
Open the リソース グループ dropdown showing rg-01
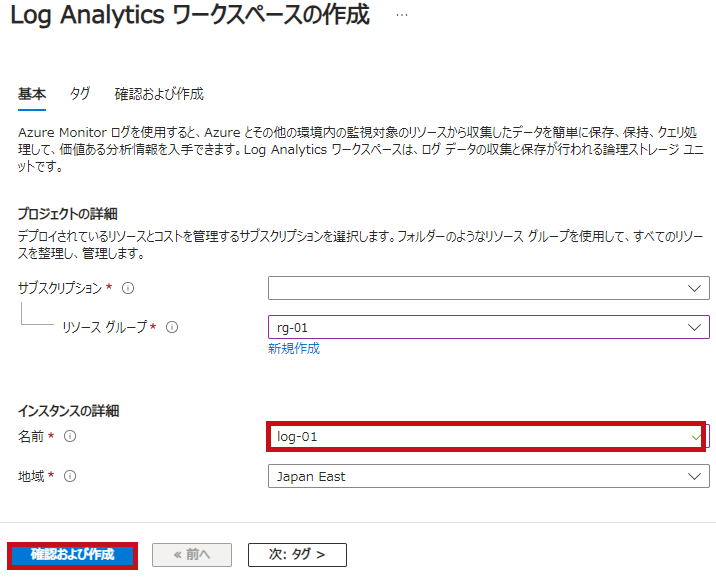[x=489, y=327]
